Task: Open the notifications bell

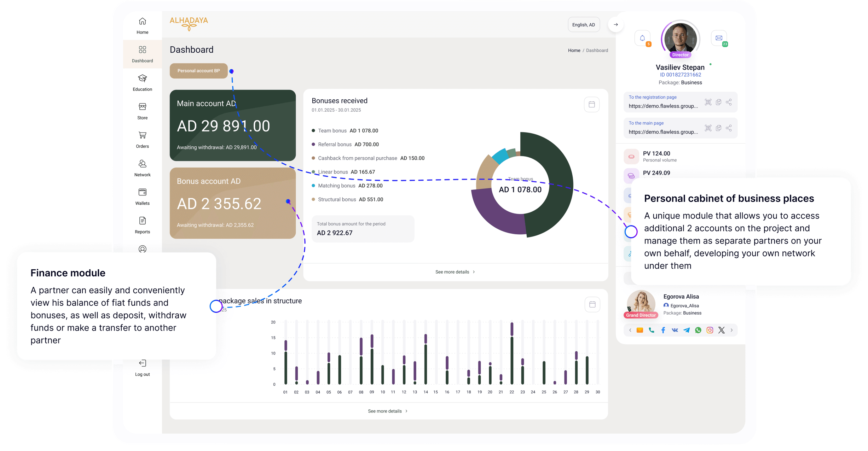Action: [x=642, y=37]
